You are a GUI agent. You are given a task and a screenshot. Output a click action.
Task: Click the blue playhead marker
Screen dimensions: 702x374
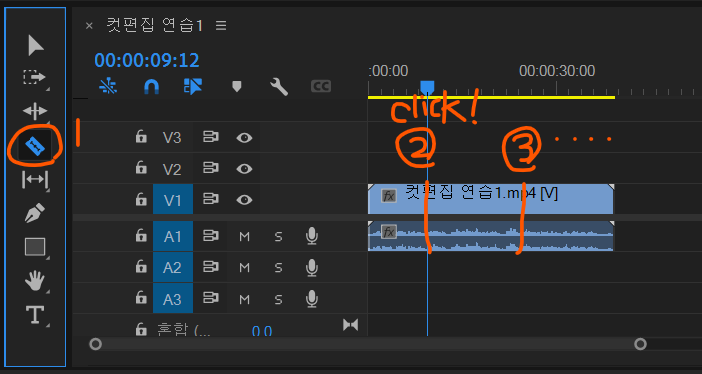[428, 86]
